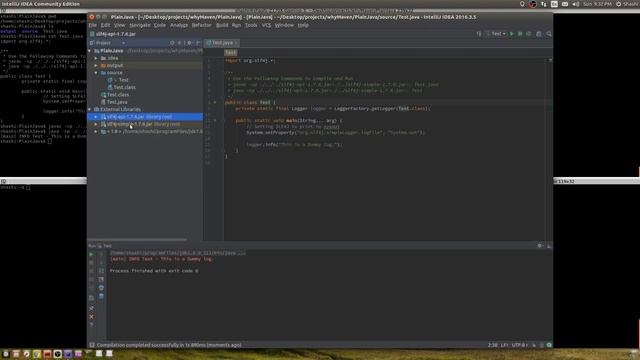
Task: Hide the Project tool window
Action: [x=198, y=43]
